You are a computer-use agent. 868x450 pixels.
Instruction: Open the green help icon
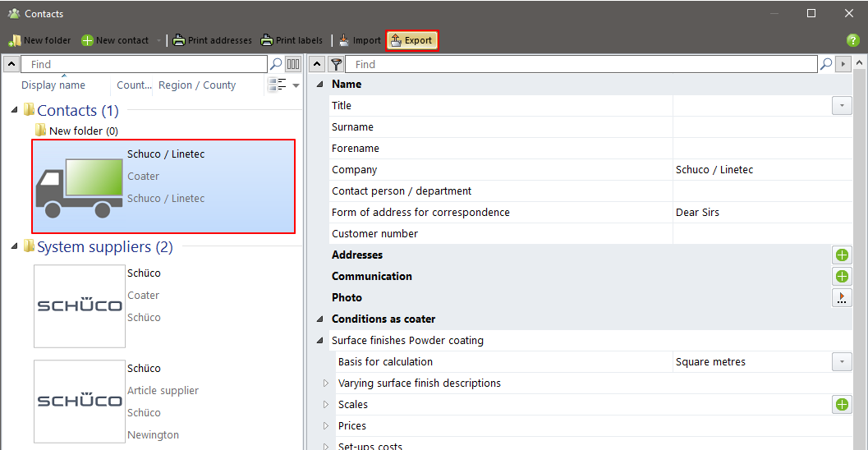pos(853,40)
